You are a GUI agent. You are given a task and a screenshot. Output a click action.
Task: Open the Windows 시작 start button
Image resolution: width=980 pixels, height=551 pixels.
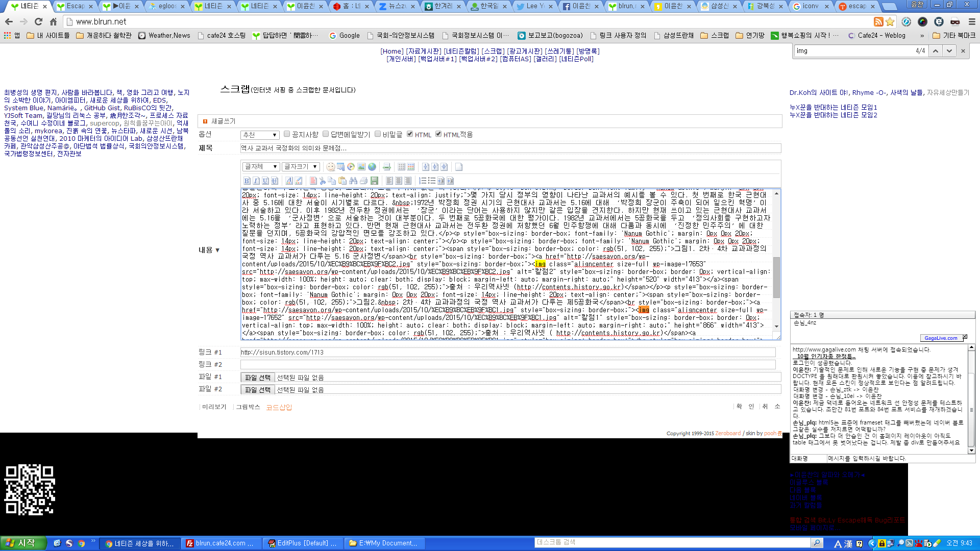(x=23, y=543)
